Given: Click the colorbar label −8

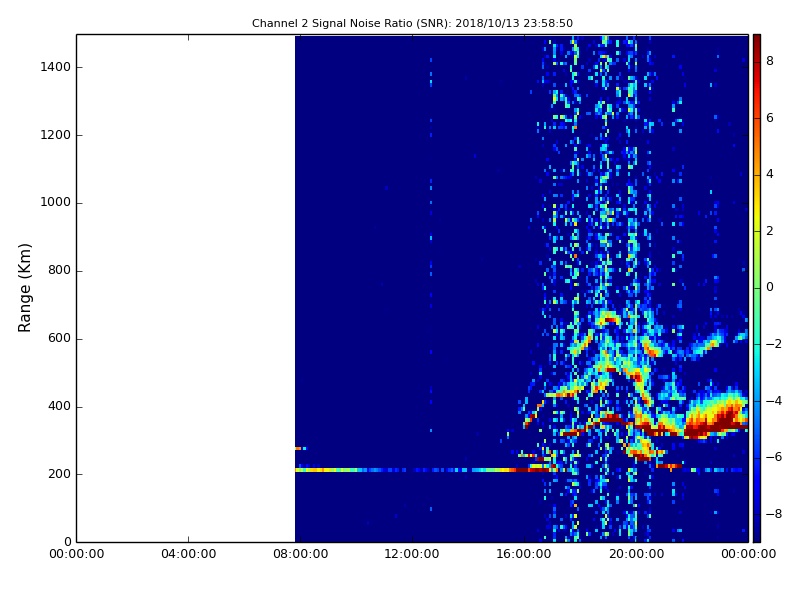Looking at the screenshot, I should pyautogui.click(x=774, y=514).
